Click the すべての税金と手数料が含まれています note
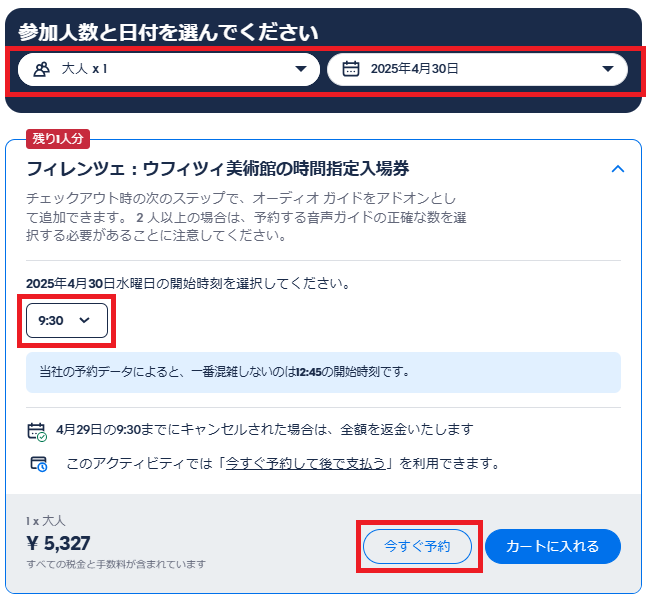Screen dimensions: 653x607 tap(116, 564)
